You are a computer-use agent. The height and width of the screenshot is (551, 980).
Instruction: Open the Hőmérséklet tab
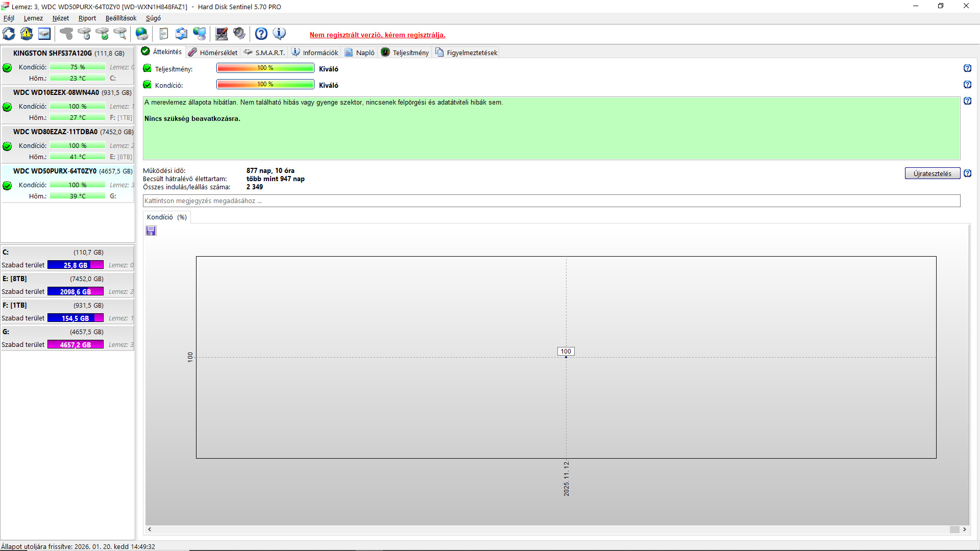click(213, 53)
